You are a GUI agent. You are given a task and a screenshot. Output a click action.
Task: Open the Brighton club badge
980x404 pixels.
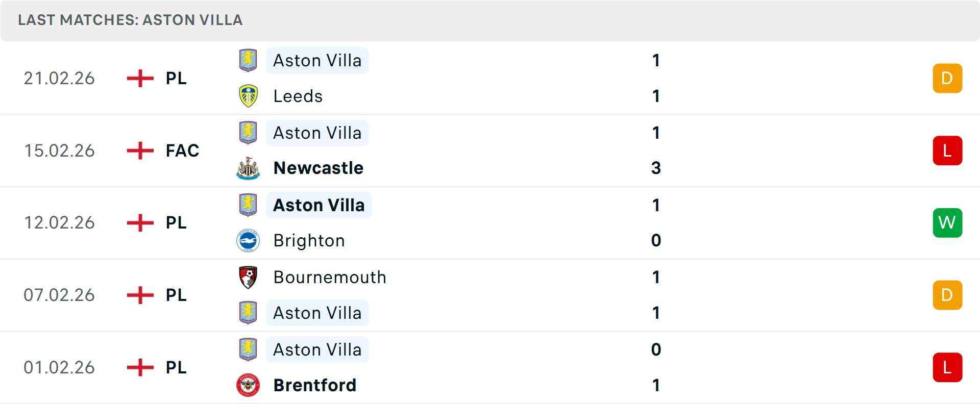pyautogui.click(x=248, y=240)
